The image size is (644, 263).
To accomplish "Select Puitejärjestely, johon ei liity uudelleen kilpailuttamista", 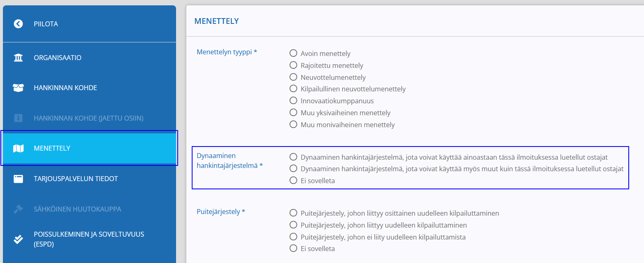I will [x=294, y=237].
